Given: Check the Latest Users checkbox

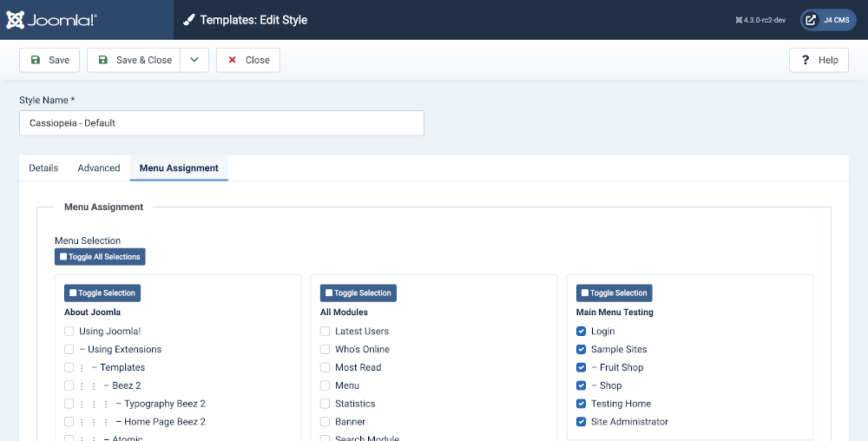Looking at the screenshot, I should click(x=325, y=331).
